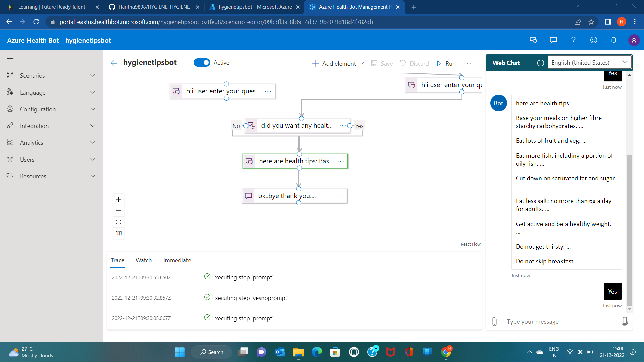Restart the Web Chat conversation
The image size is (644, 362).
[540, 63]
